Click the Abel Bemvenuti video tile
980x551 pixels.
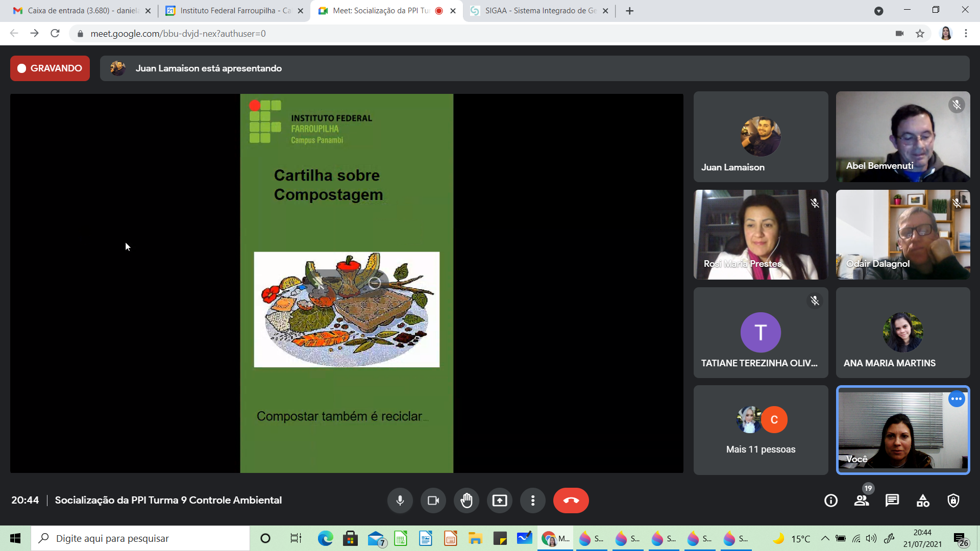902,137
